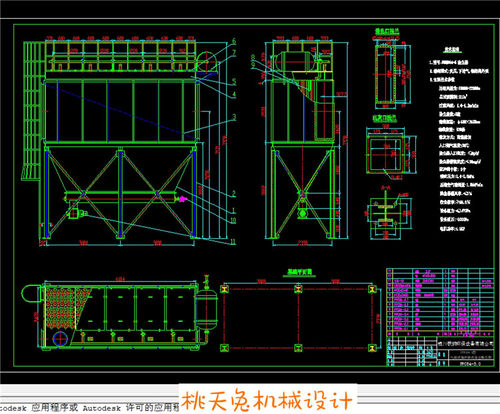500x414 pixels.
Task: Select balloon number 6 in front elevation
Action: 234,41
